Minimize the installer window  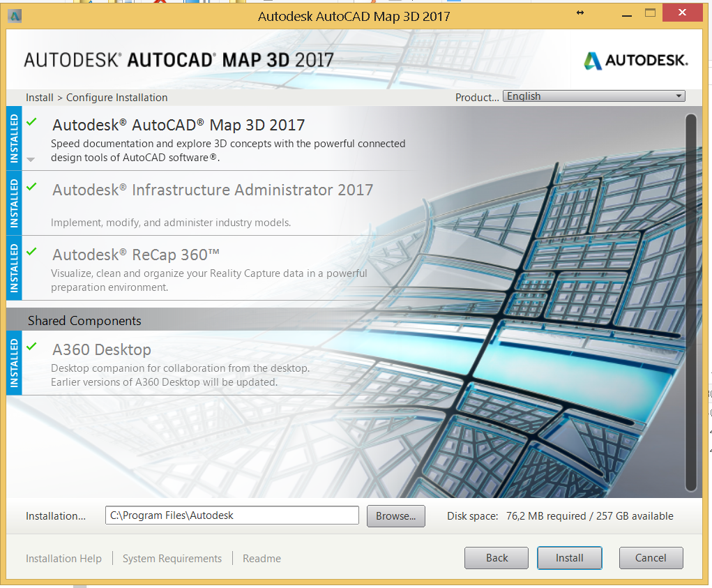point(627,15)
